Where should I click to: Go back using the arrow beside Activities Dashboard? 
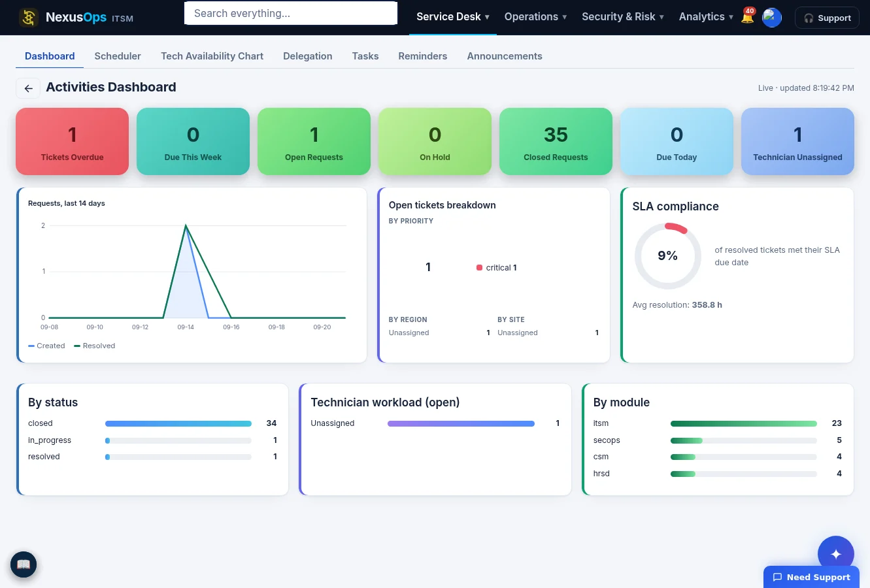pyautogui.click(x=28, y=88)
